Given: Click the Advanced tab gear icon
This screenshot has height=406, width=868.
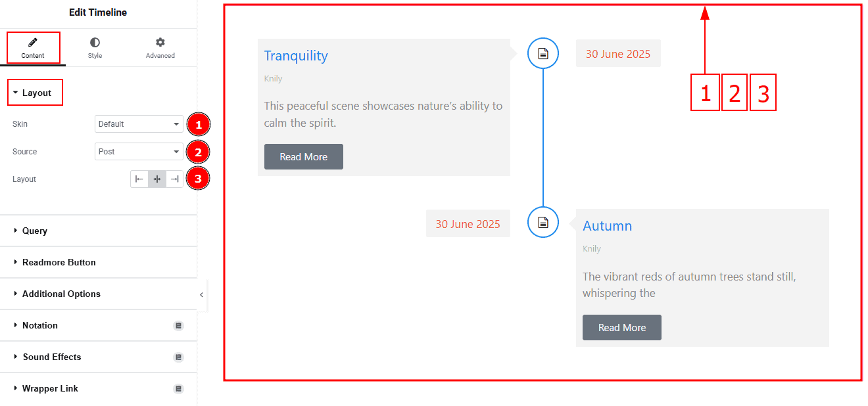Looking at the screenshot, I should coord(160,42).
